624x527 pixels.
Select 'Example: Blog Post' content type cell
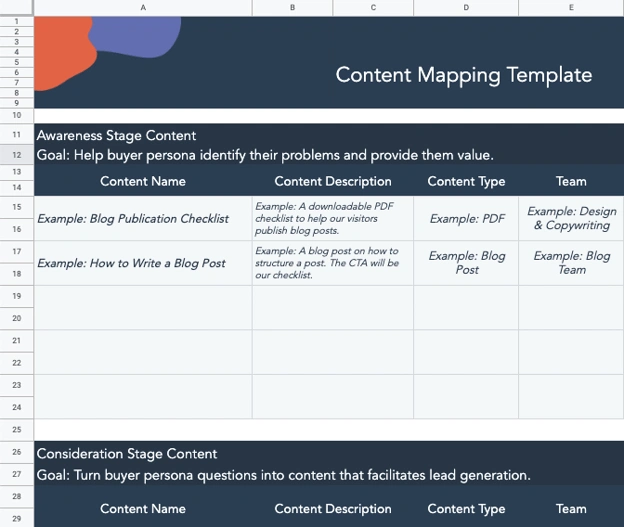point(466,263)
